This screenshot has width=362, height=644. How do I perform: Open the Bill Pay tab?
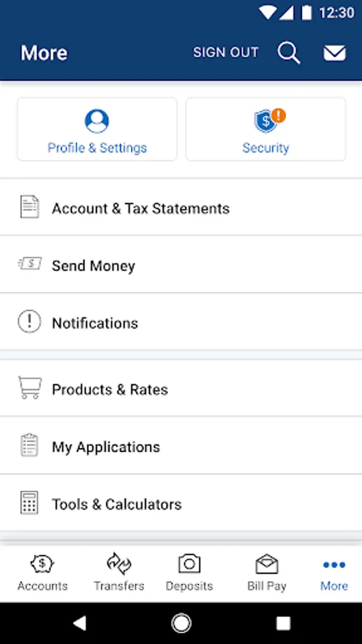coord(267,572)
